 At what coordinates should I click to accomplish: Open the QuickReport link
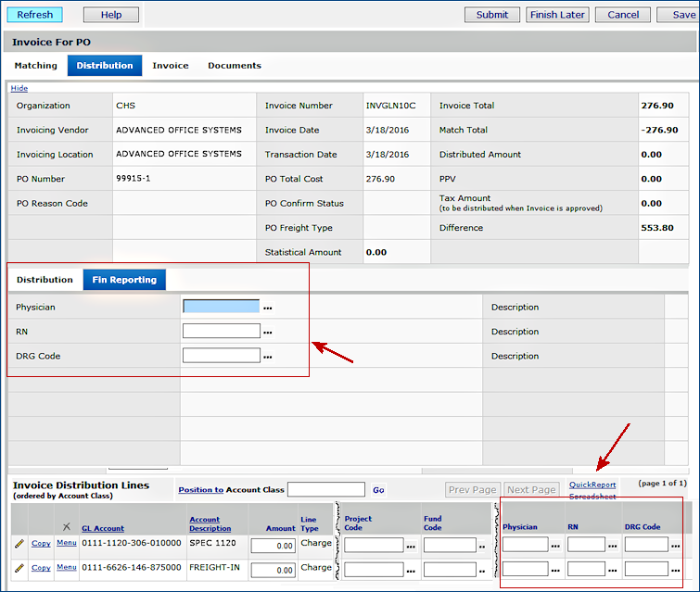(592, 485)
